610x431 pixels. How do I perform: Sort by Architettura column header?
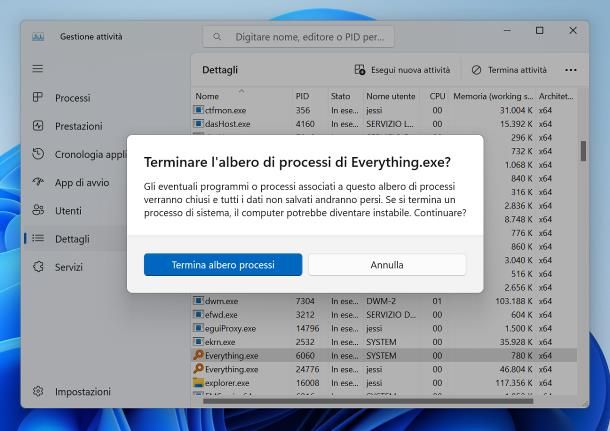pyautogui.click(x=556, y=96)
